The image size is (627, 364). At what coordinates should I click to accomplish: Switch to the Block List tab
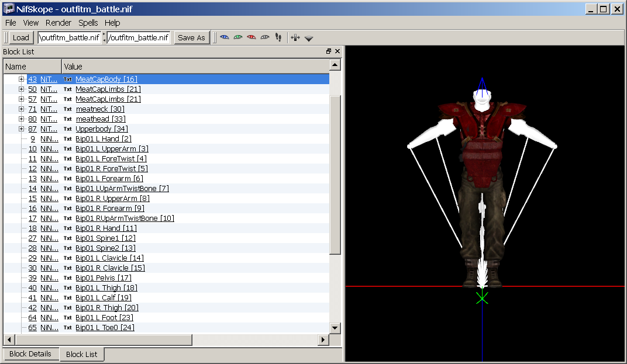(x=81, y=355)
